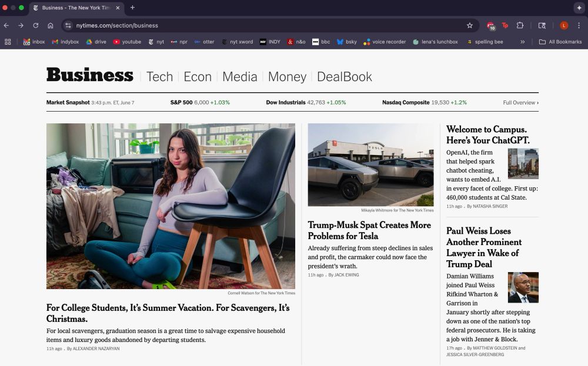Open the bsky bookmark
Viewport: 588px width, 366px height.
pyautogui.click(x=347, y=42)
